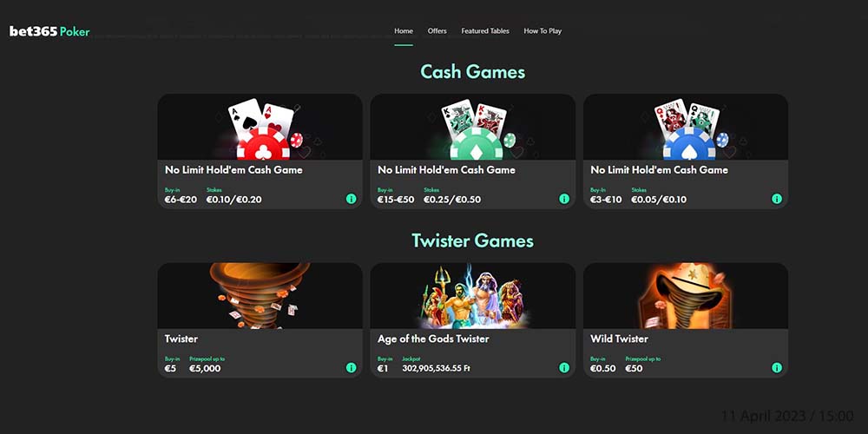Open info for €0.05/€0.10 Hold'em game
This screenshot has height=434, width=868.
pyautogui.click(x=777, y=199)
